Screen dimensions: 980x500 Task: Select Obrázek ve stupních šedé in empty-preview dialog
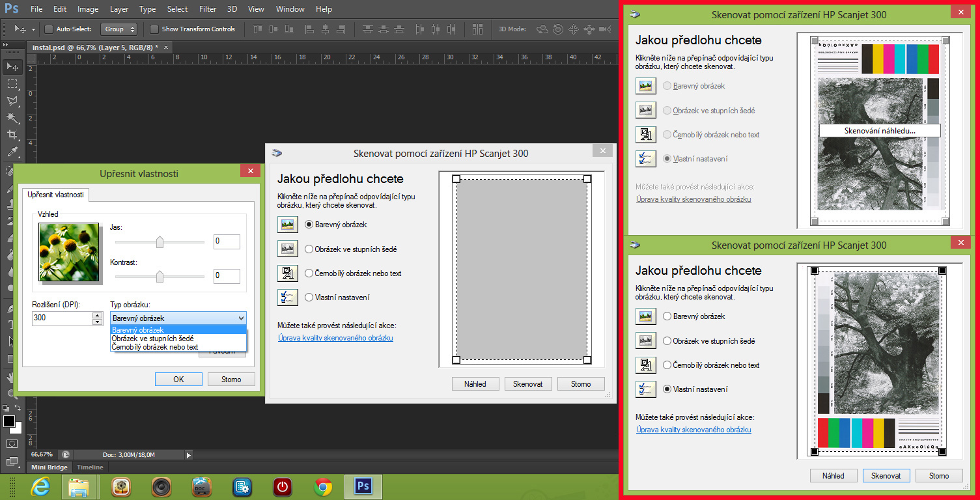pos(309,249)
